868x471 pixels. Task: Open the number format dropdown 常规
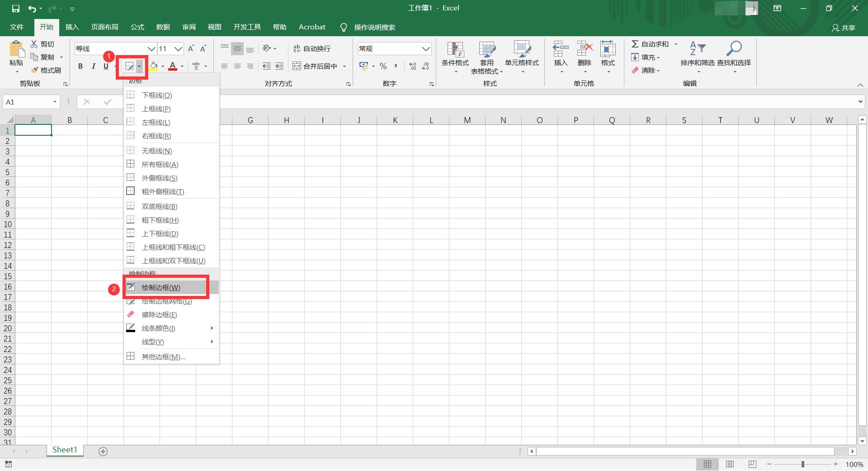(x=426, y=48)
